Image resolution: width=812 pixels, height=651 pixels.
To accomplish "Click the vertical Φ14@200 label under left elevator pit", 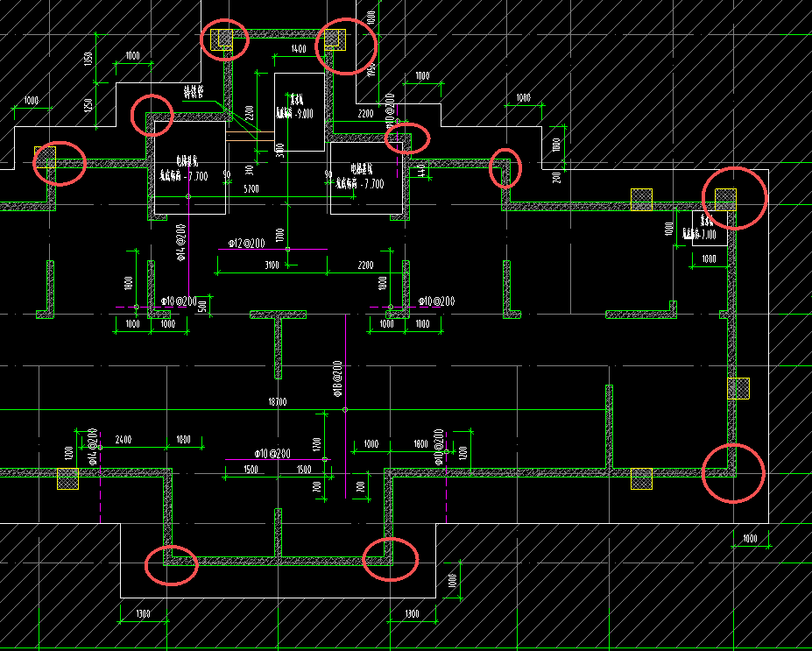I will click(181, 243).
